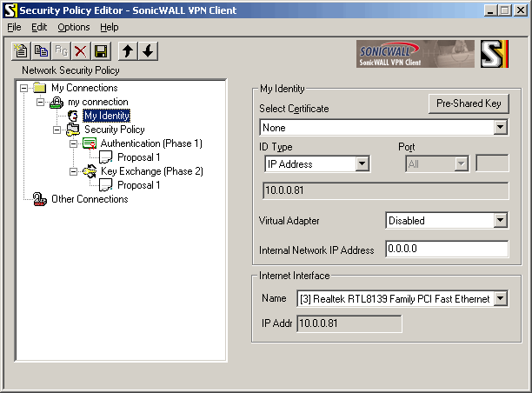This screenshot has height=393, width=532.
Task: Open the Options menu
Action: tap(74, 27)
